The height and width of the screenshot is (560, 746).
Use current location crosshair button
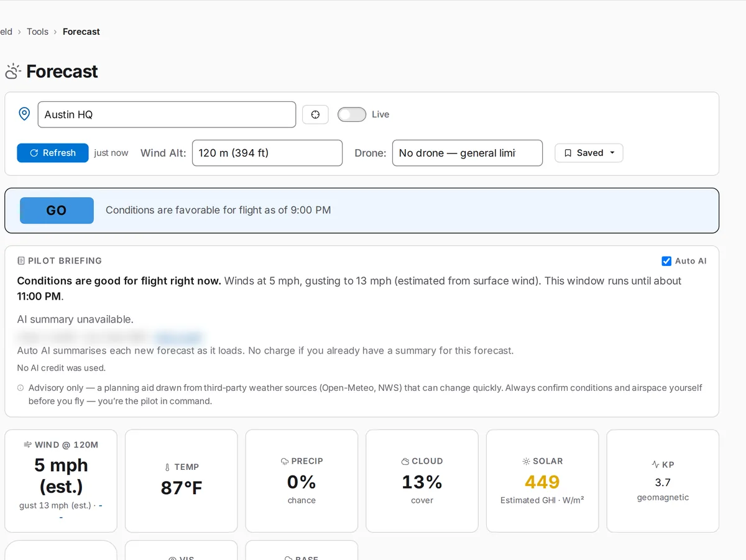tap(315, 114)
